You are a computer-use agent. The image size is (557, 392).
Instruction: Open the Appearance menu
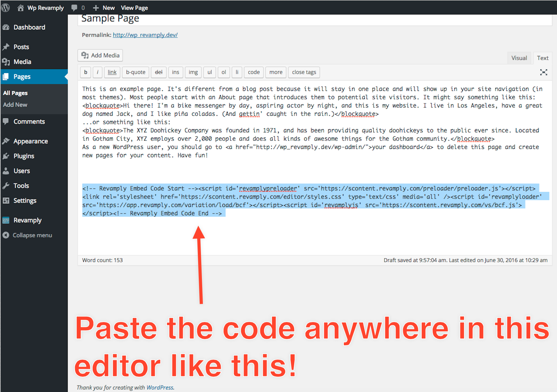(34, 141)
